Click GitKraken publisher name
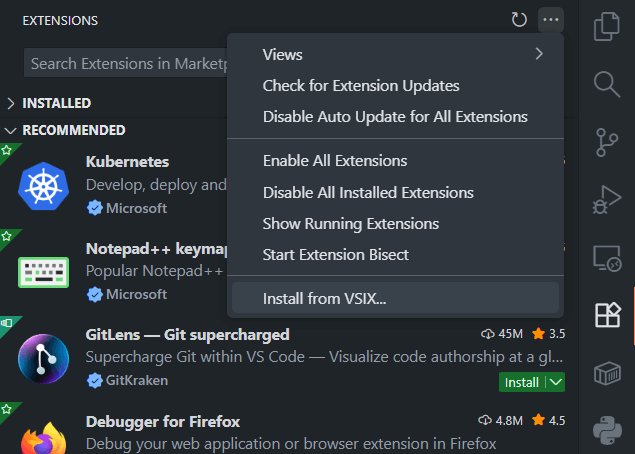Screen dimensions: 635x454 point(137,381)
